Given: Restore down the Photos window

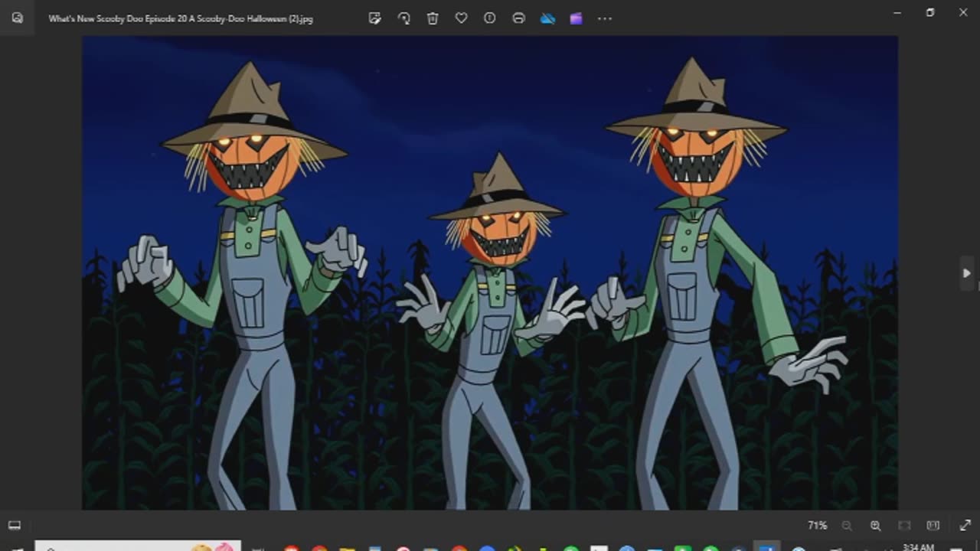Looking at the screenshot, I should click(x=930, y=12).
